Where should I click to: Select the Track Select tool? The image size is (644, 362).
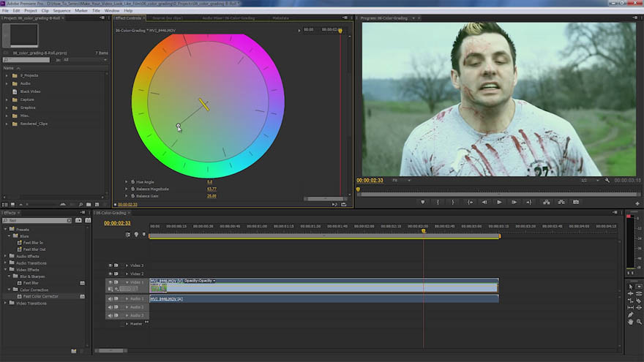[639, 287]
